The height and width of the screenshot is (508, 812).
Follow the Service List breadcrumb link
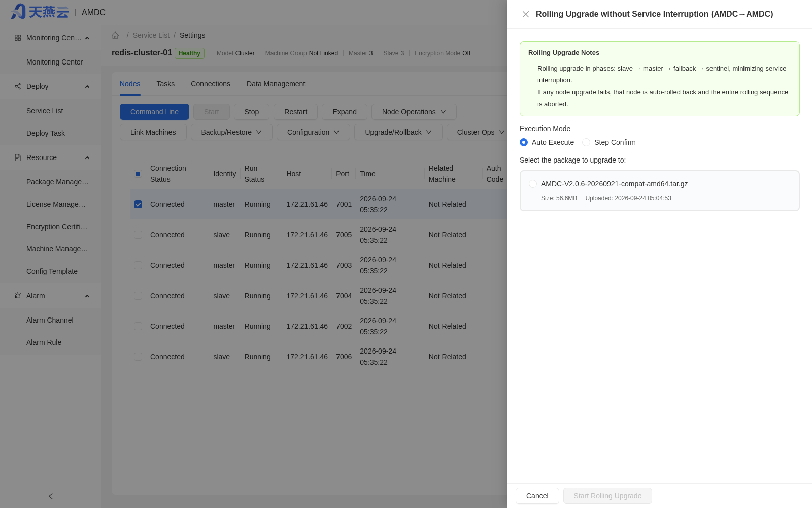pos(151,35)
